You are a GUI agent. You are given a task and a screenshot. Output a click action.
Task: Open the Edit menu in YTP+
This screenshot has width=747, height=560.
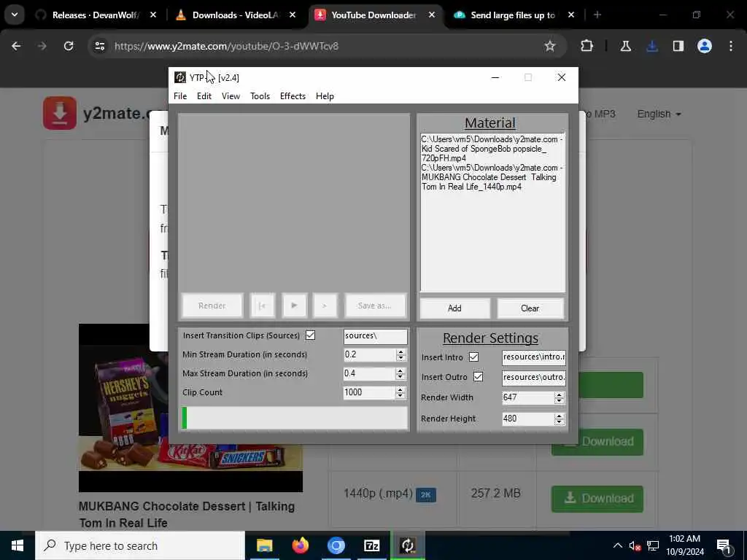(204, 96)
